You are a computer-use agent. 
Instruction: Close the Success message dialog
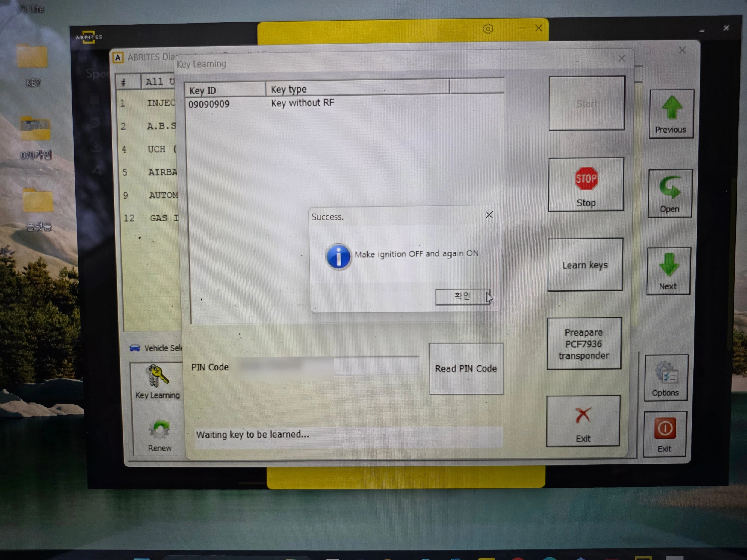coord(489,215)
